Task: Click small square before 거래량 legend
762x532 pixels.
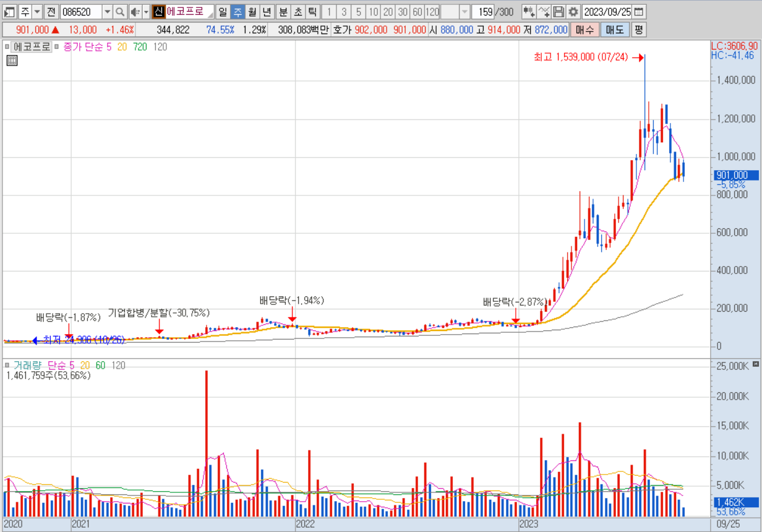Action: [x=7, y=366]
